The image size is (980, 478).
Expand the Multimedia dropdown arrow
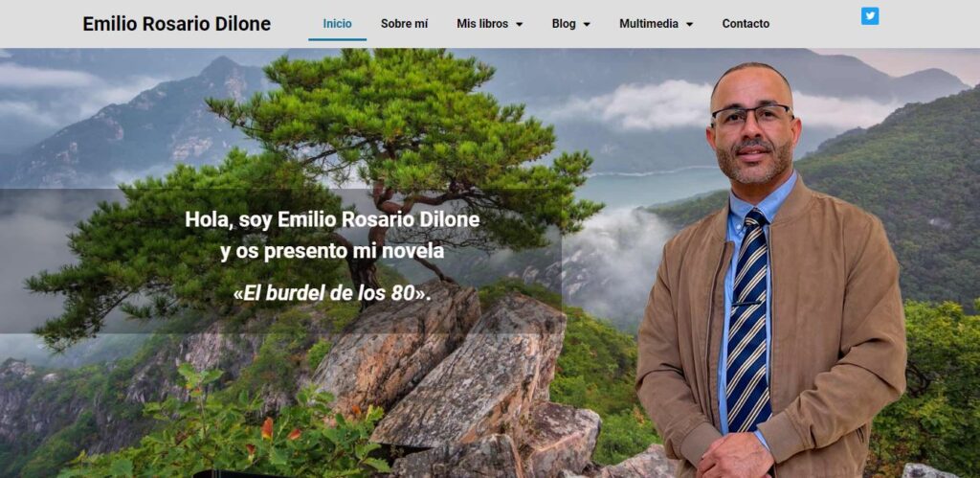(x=689, y=24)
